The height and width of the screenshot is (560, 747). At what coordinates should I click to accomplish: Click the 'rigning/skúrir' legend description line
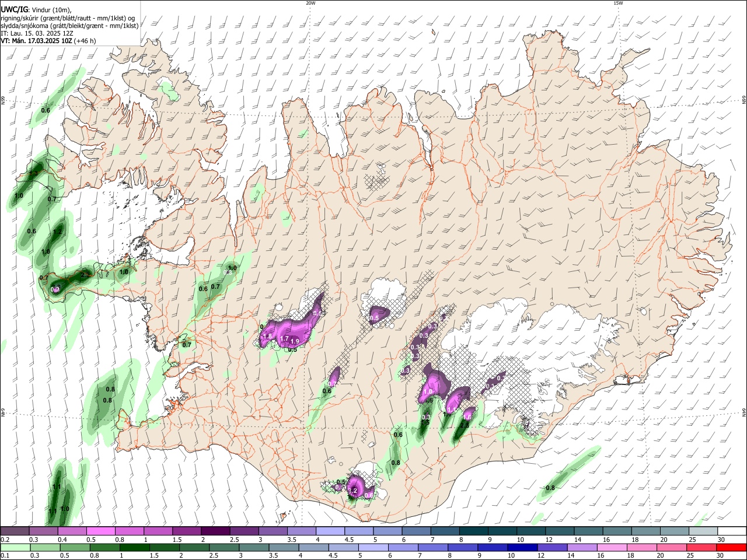pyautogui.click(x=69, y=18)
